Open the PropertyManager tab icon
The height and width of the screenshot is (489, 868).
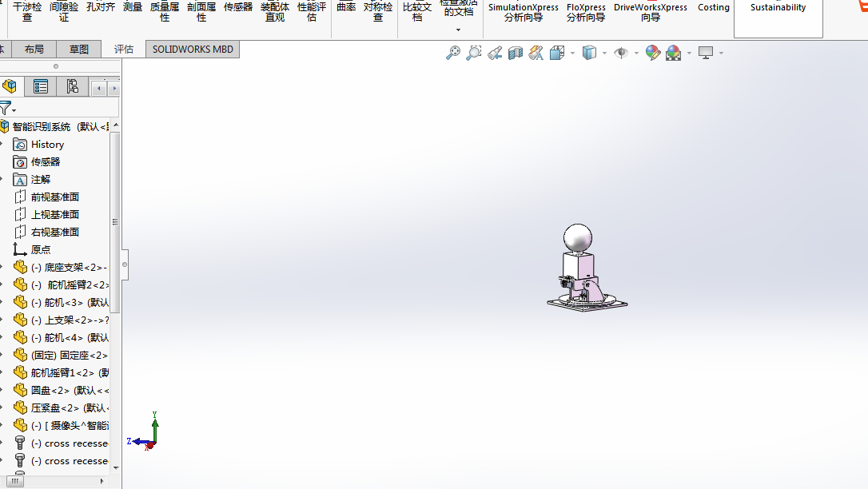click(x=41, y=86)
